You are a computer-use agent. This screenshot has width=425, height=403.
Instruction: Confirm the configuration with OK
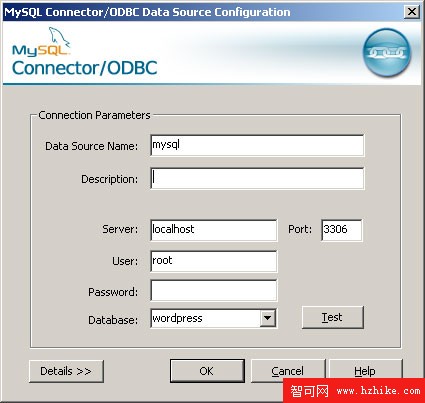(x=207, y=371)
